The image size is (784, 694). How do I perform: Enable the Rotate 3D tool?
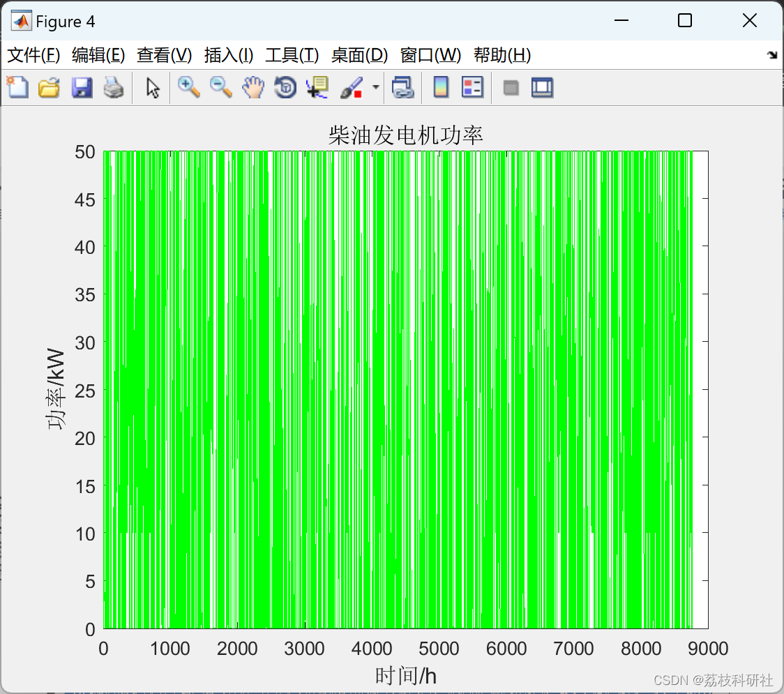pyautogui.click(x=285, y=87)
